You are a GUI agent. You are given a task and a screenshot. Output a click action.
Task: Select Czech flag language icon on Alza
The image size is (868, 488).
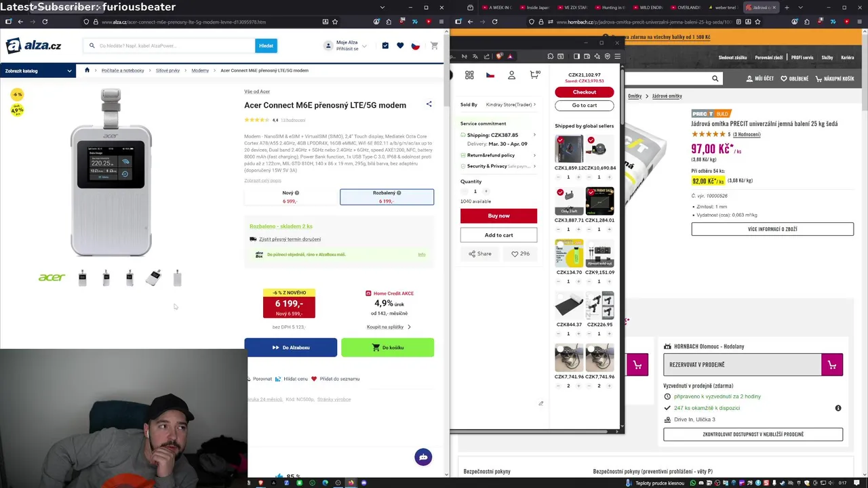416,45
